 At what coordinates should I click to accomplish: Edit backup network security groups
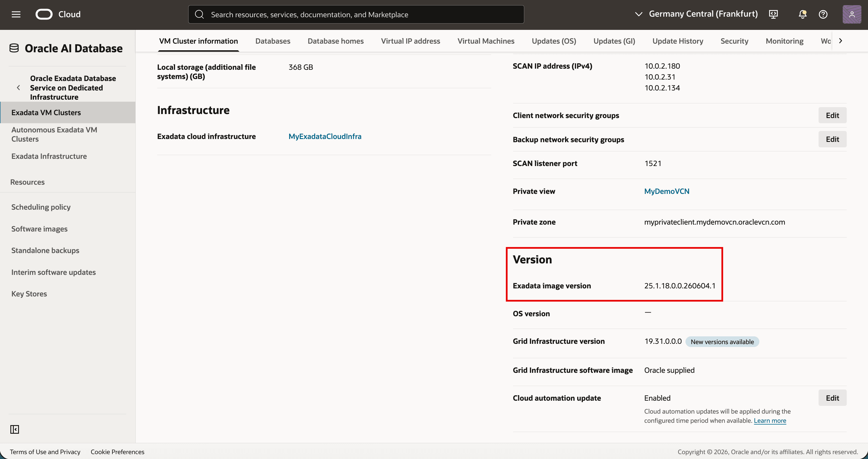tap(832, 139)
